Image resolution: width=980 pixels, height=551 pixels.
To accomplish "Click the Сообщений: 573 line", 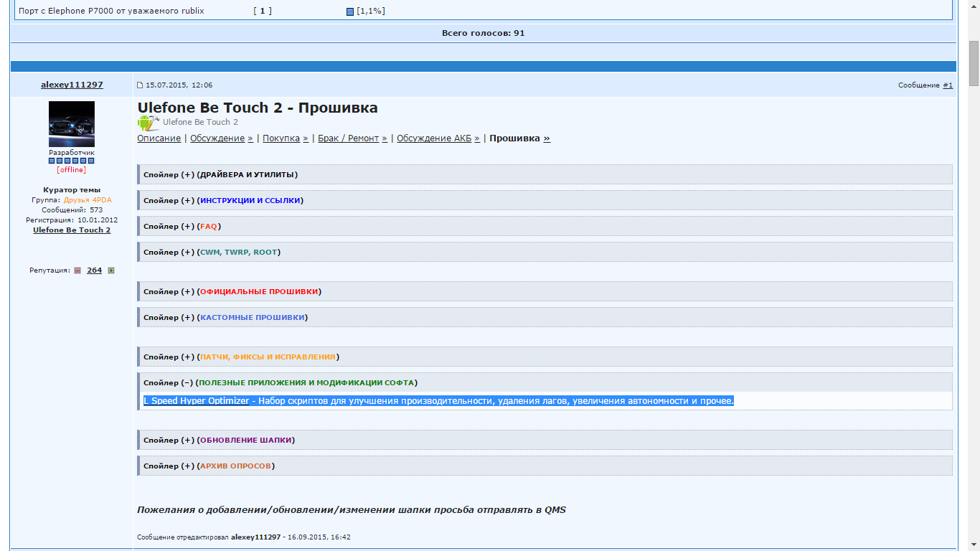I will (72, 210).
